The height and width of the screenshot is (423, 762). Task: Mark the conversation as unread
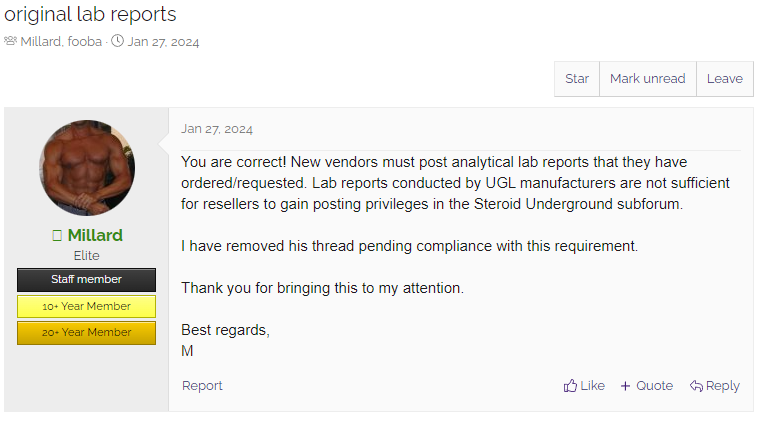point(647,79)
